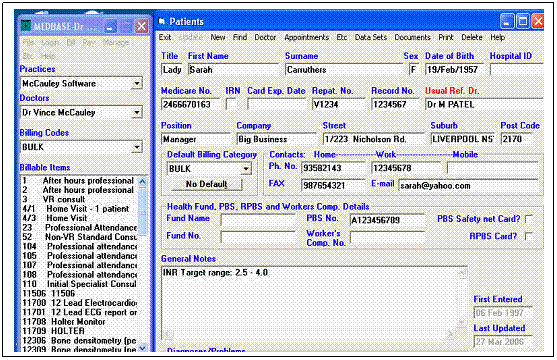Click the Post Code field
The width and height of the screenshot is (557, 360).
(517, 139)
